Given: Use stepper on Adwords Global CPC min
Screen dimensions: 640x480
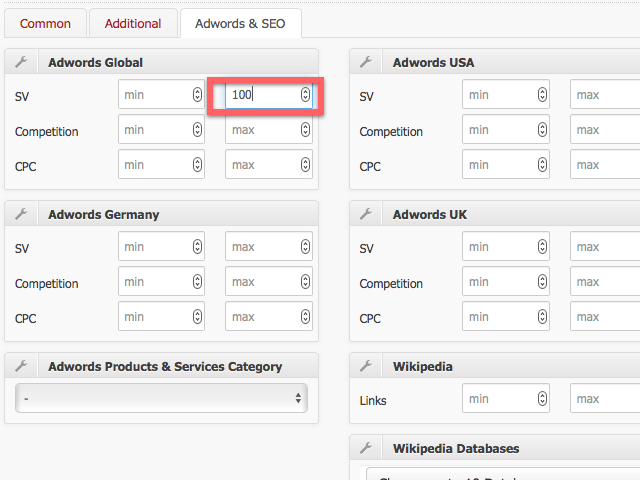Looking at the screenshot, I should pyautogui.click(x=197, y=165).
